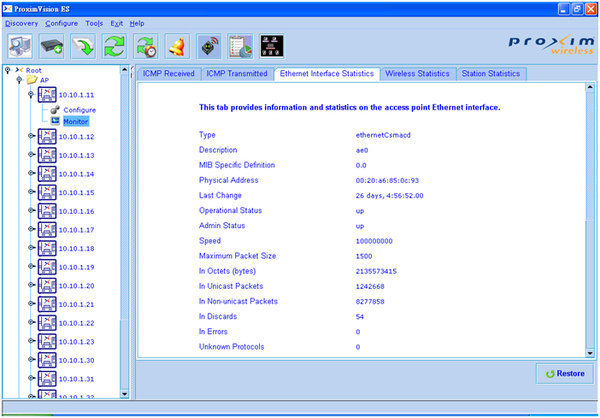Click statistics panel scroll up arrow
Image resolution: width=600 pixels, height=418 pixels.
coord(590,87)
